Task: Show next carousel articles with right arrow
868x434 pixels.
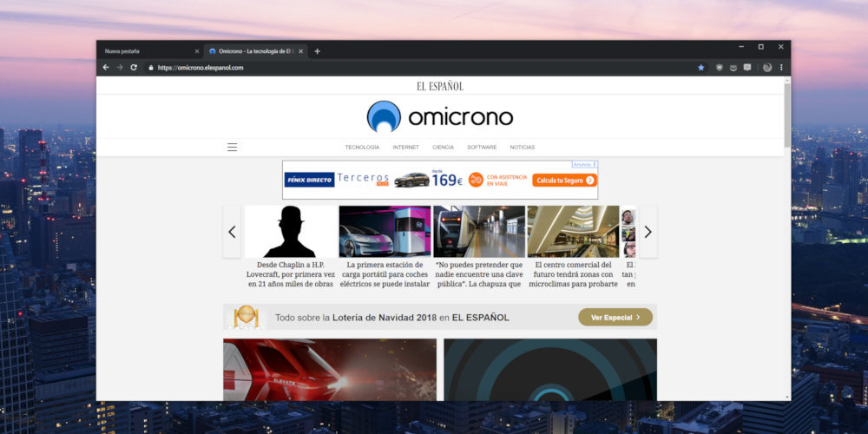Action: coord(648,232)
